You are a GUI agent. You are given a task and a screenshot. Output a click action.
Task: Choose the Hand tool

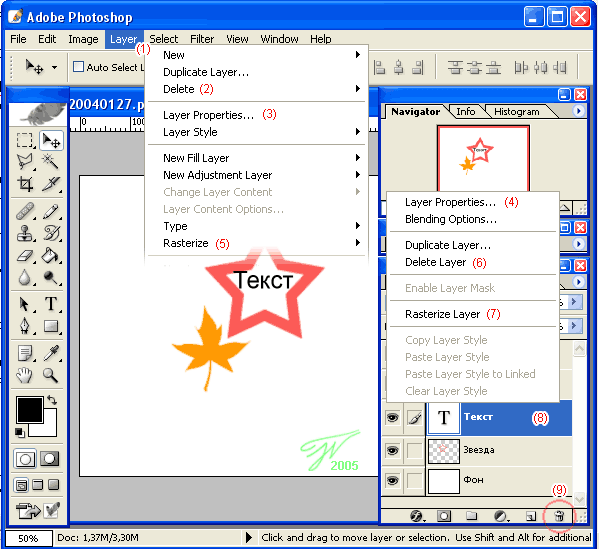(x=25, y=376)
